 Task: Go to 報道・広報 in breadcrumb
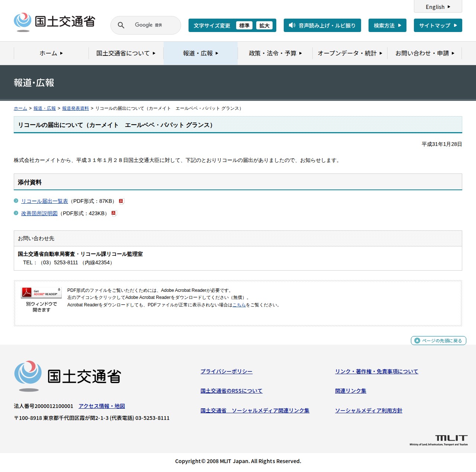point(45,108)
